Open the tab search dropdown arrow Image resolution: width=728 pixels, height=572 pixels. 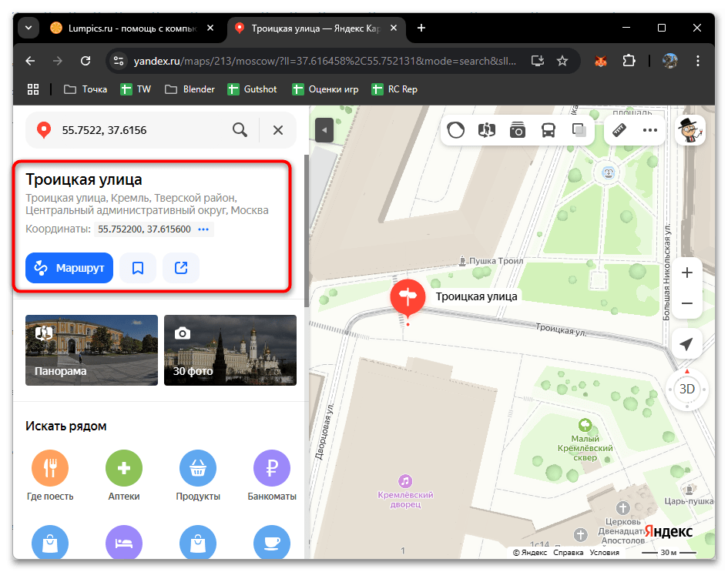point(29,28)
